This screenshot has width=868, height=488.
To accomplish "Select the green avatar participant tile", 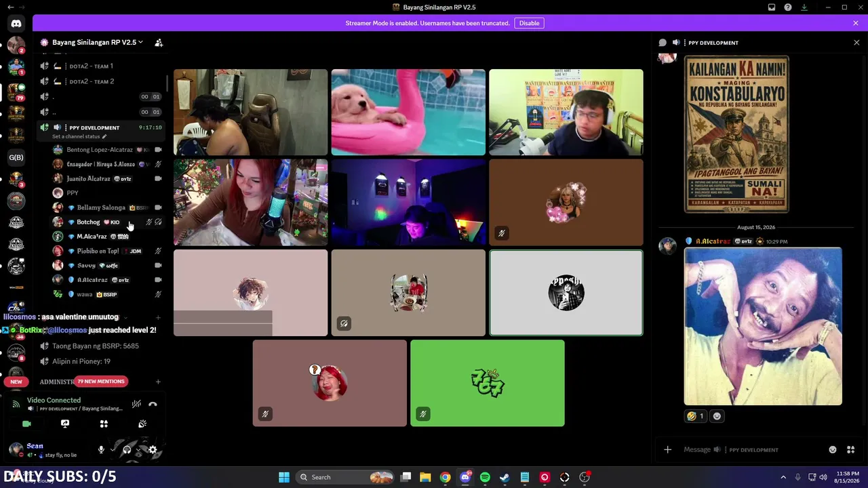I will coord(487,383).
